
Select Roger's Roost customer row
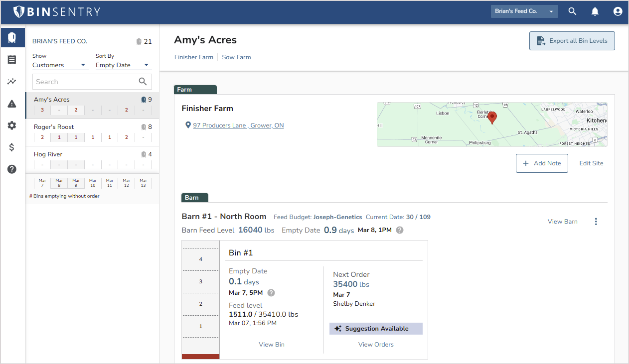point(92,132)
